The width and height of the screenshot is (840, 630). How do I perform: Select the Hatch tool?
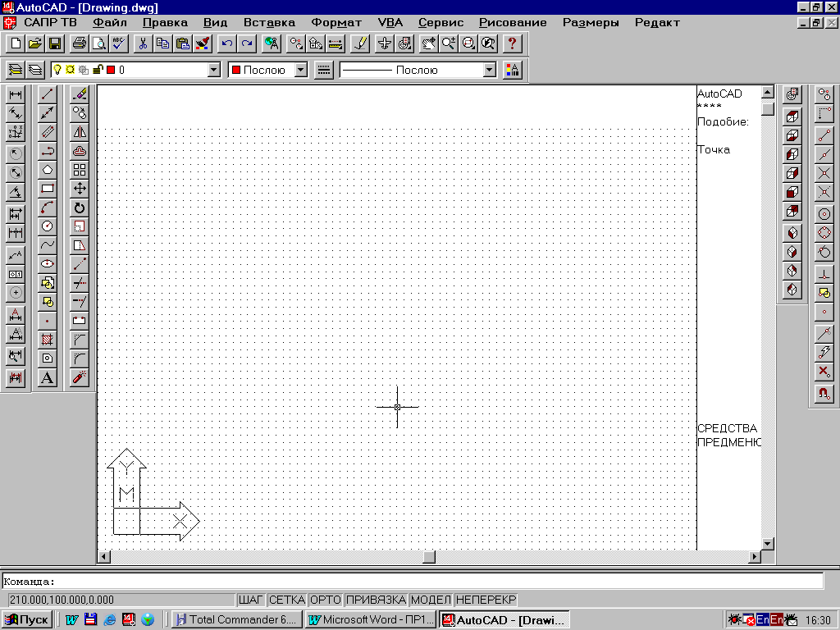(x=47, y=339)
